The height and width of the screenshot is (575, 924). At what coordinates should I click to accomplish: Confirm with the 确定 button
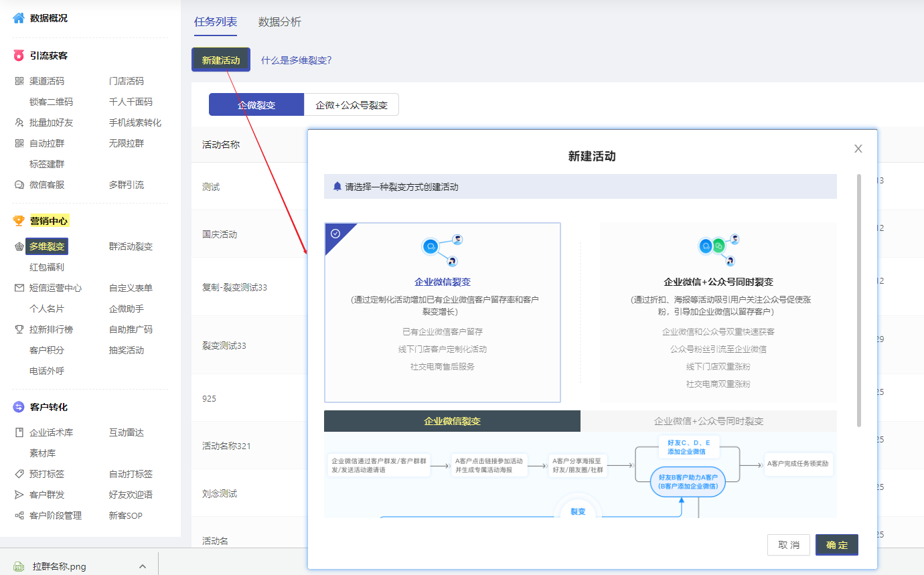pos(837,545)
